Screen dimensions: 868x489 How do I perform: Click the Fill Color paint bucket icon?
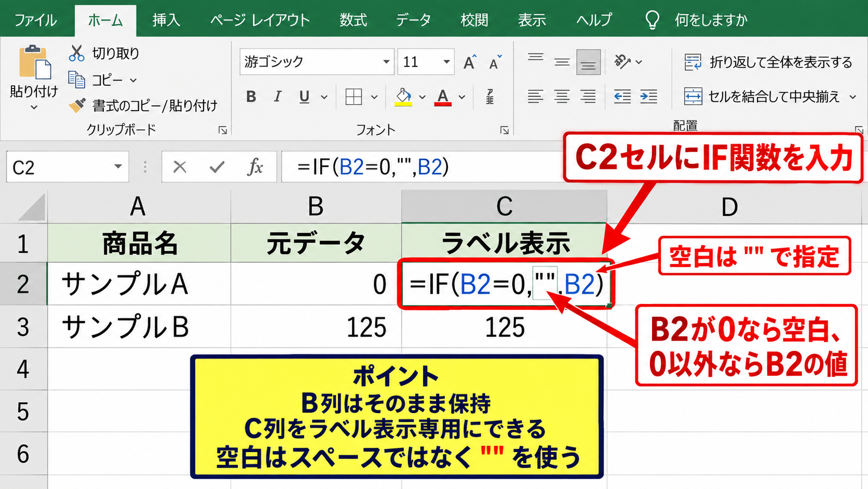point(403,97)
